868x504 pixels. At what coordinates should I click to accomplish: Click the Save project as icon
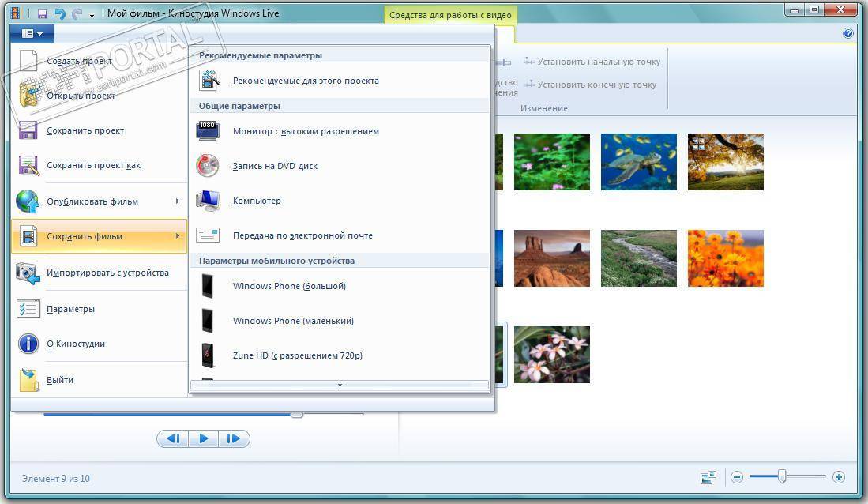[28, 166]
